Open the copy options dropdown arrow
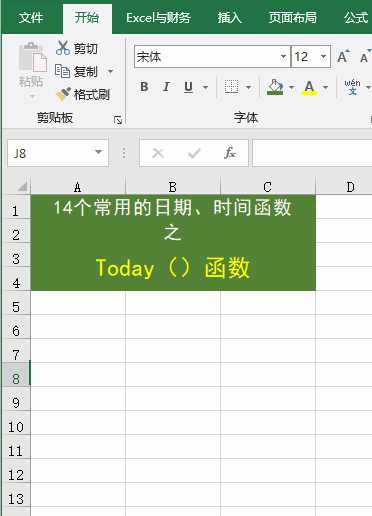The height and width of the screenshot is (516, 372). 110,71
